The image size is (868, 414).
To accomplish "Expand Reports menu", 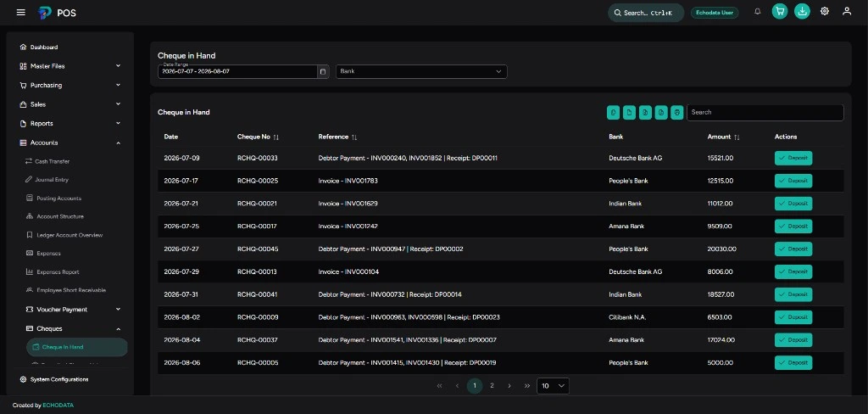I will coord(70,124).
